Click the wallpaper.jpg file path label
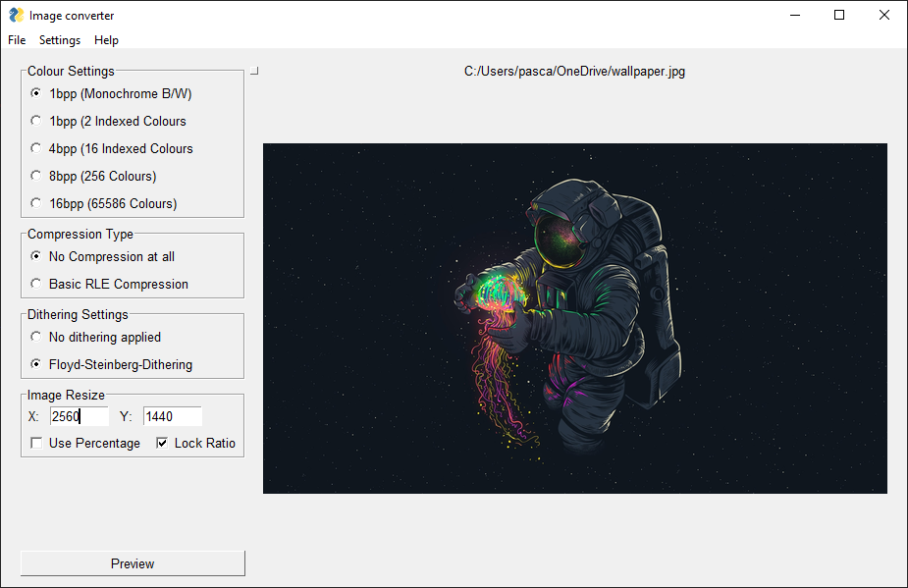 pyautogui.click(x=574, y=71)
